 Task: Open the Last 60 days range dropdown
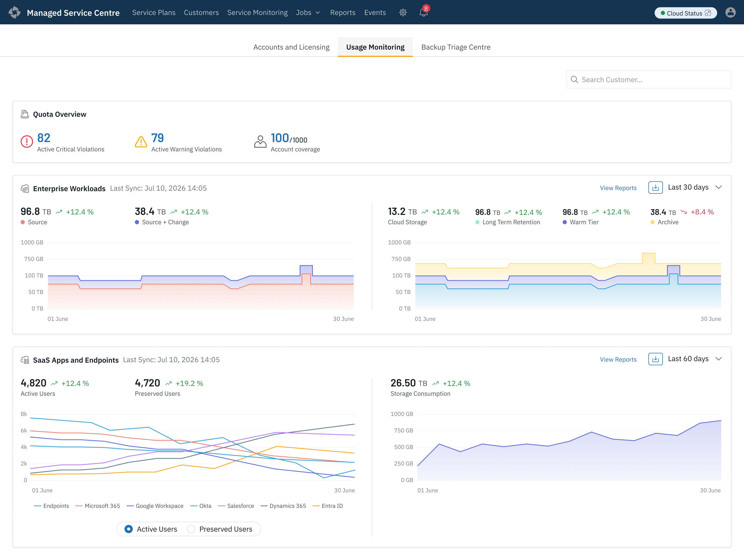click(695, 359)
